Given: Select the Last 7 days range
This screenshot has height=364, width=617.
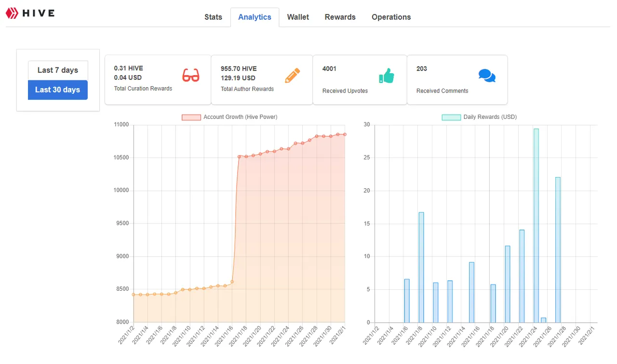Looking at the screenshot, I should pyautogui.click(x=58, y=70).
